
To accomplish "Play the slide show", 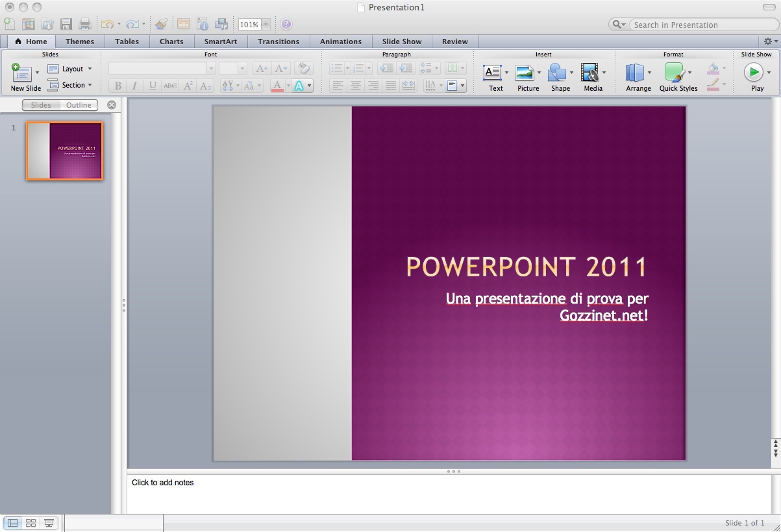I will point(753,72).
